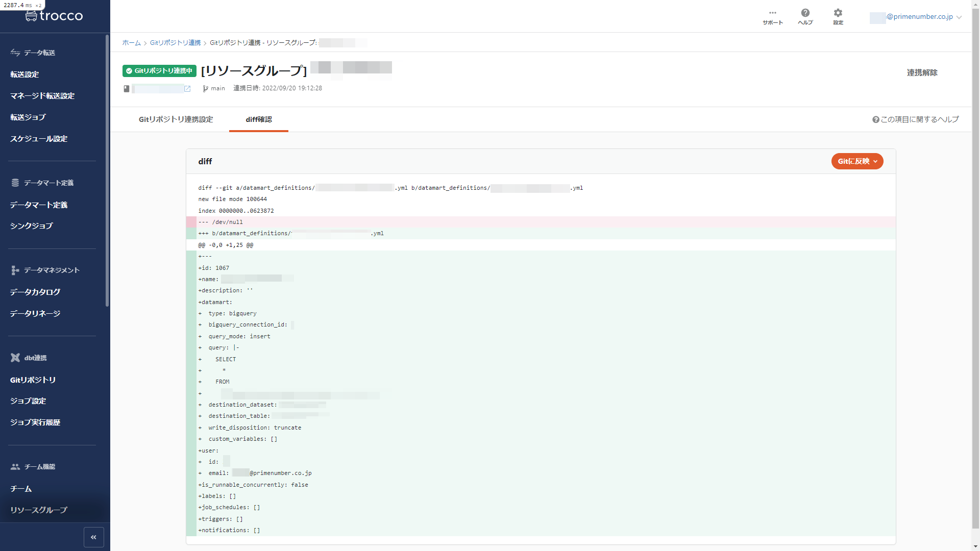The height and width of the screenshot is (551, 980).
Task: Click 'write_disposition: truncate' line
Action: (541, 428)
